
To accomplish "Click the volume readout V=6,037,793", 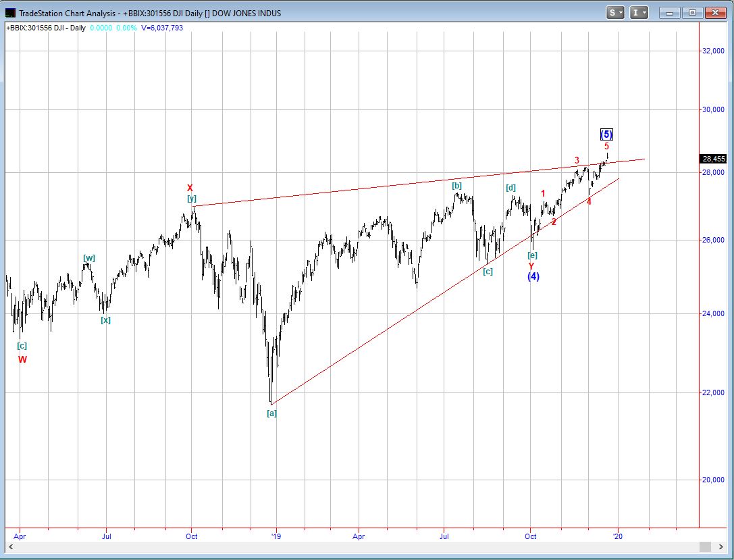I will pos(161,28).
